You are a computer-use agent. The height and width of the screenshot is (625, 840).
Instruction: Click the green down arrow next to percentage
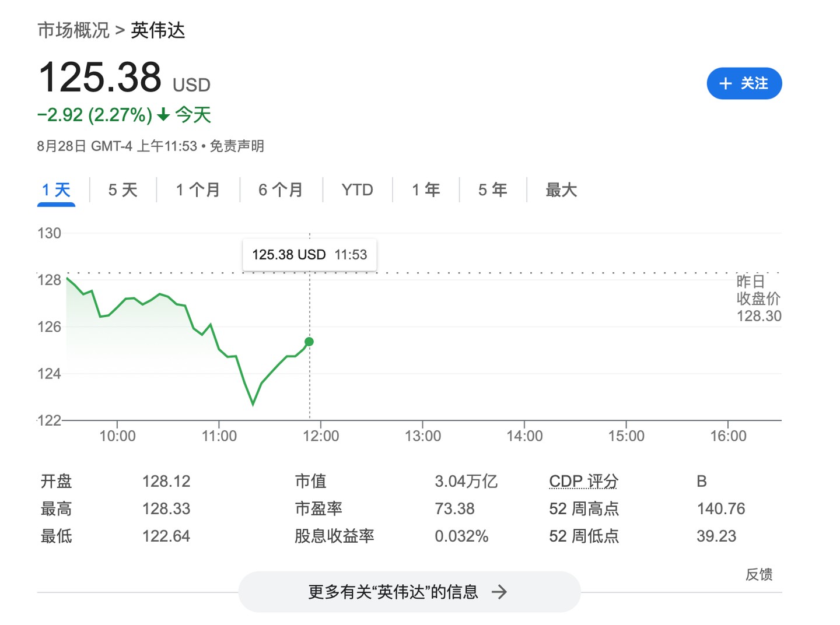click(x=164, y=115)
